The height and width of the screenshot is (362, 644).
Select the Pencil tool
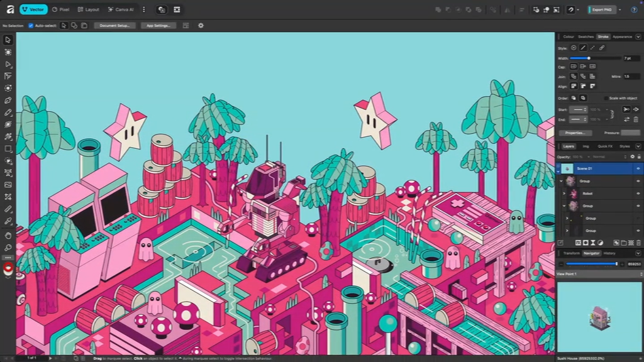8,112
